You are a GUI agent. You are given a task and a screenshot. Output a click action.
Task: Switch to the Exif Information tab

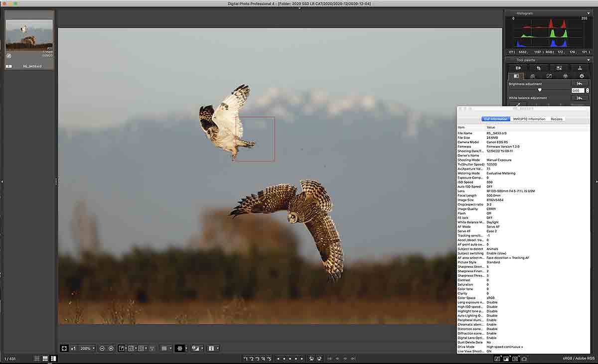pos(496,119)
